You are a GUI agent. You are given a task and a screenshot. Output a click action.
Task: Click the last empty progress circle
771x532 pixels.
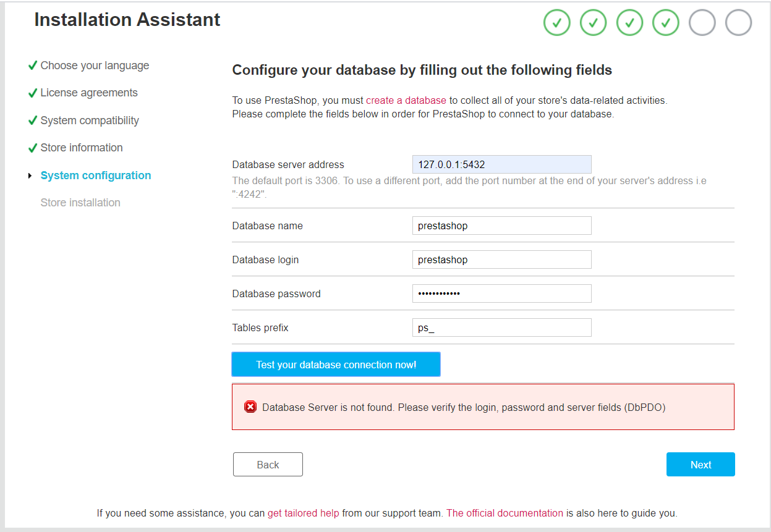(x=738, y=23)
